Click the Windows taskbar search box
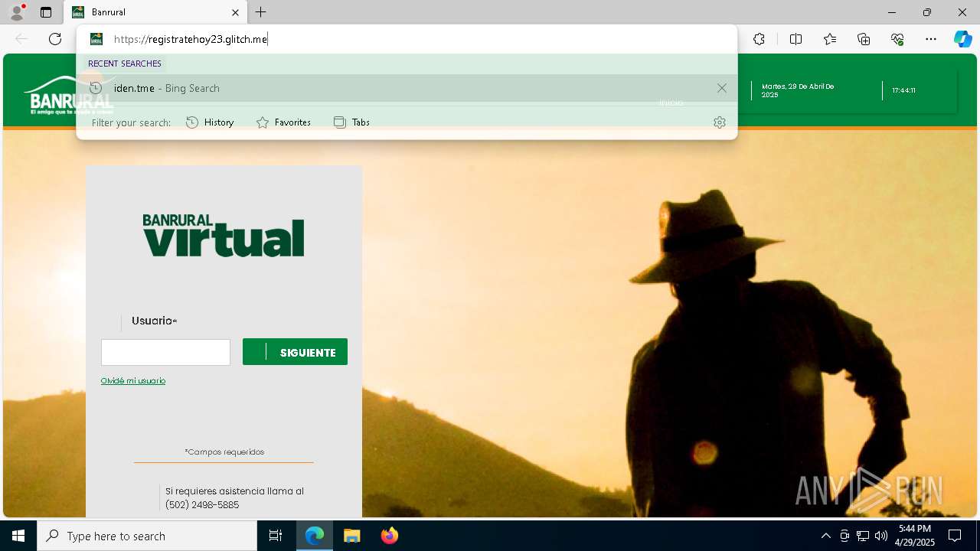This screenshot has height=551, width=980. (147, 536)
